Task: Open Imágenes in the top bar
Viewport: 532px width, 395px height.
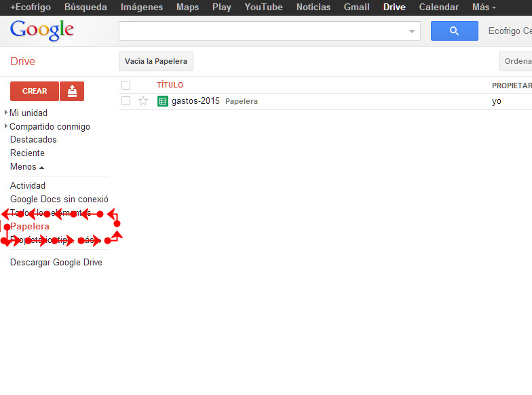Action: 141,7
